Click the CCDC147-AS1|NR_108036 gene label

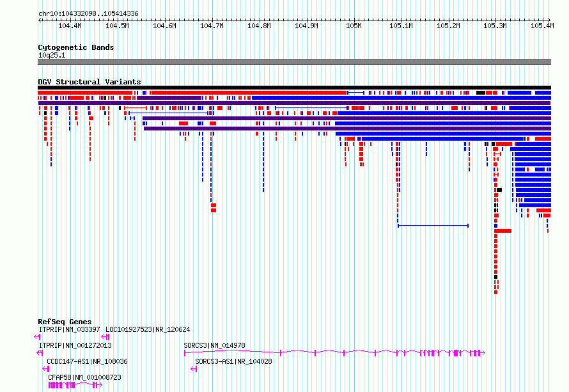tap(87, 361)
